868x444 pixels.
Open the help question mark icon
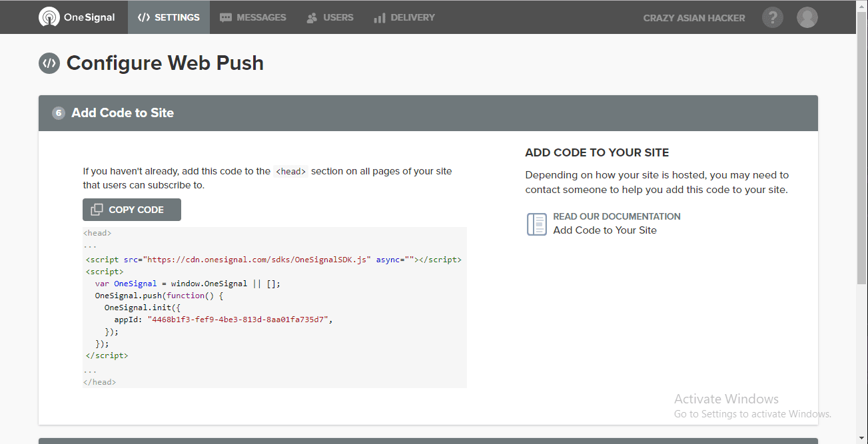pyautogui.click(x=772, y=17)
